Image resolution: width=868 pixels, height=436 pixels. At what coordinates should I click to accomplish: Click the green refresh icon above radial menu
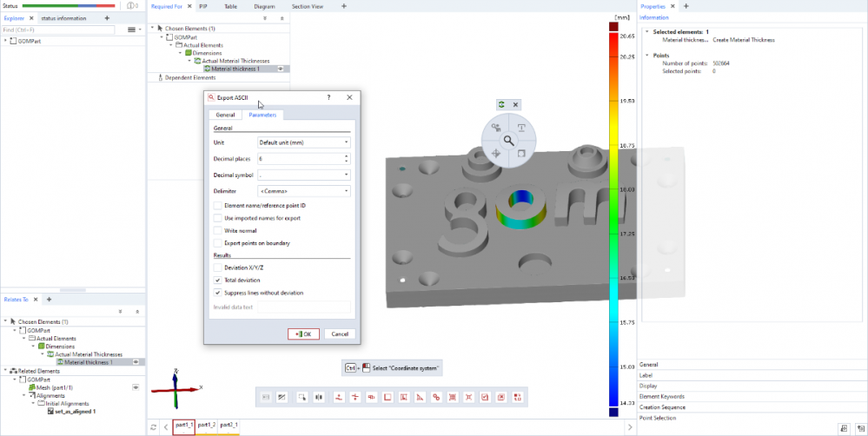pyautogui.click(x=501, y=104)
